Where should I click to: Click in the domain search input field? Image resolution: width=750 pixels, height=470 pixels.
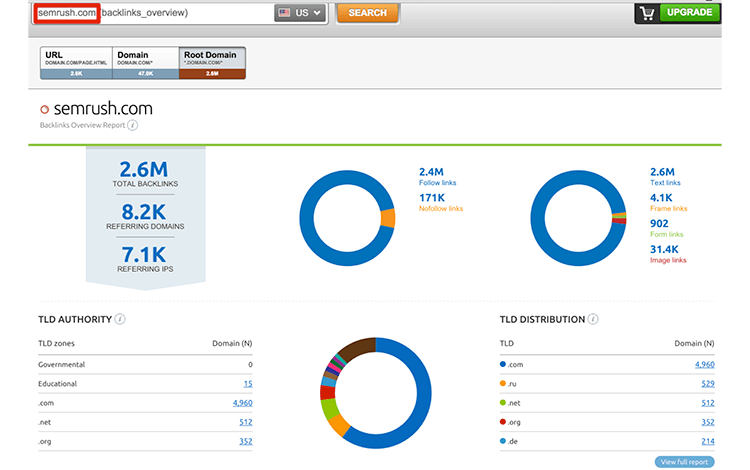(155, 13)
